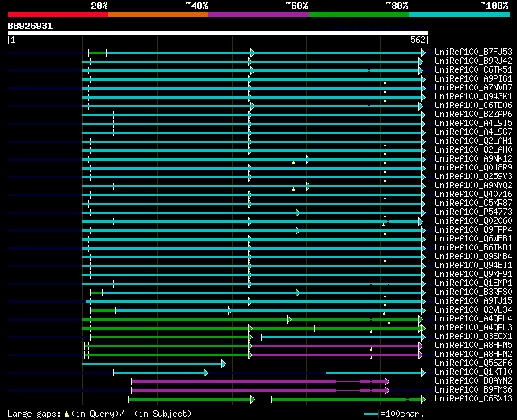The image size is (517, 420).
Task: Click hit name UniRef100_Q9FPP4
Action: (x=473, y=230)
